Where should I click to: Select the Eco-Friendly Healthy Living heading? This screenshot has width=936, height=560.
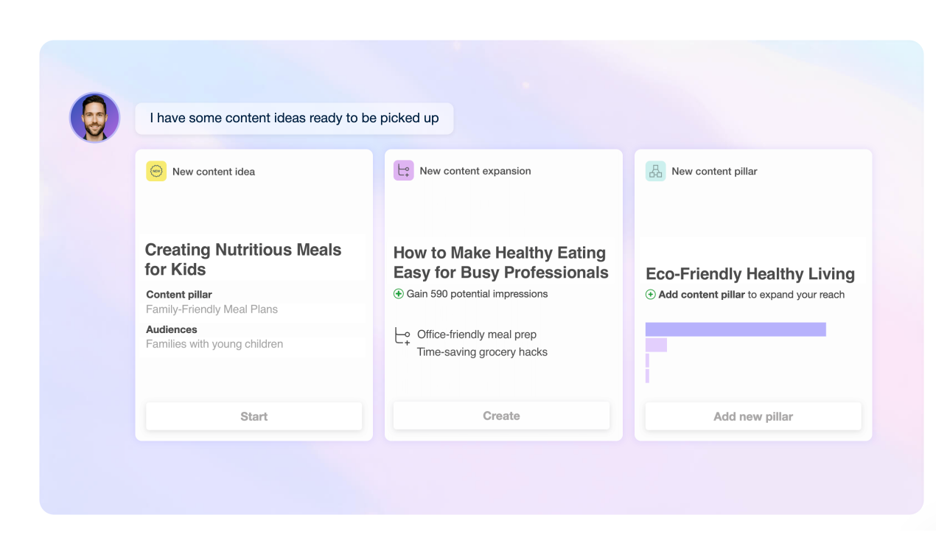tap(750, 273)
